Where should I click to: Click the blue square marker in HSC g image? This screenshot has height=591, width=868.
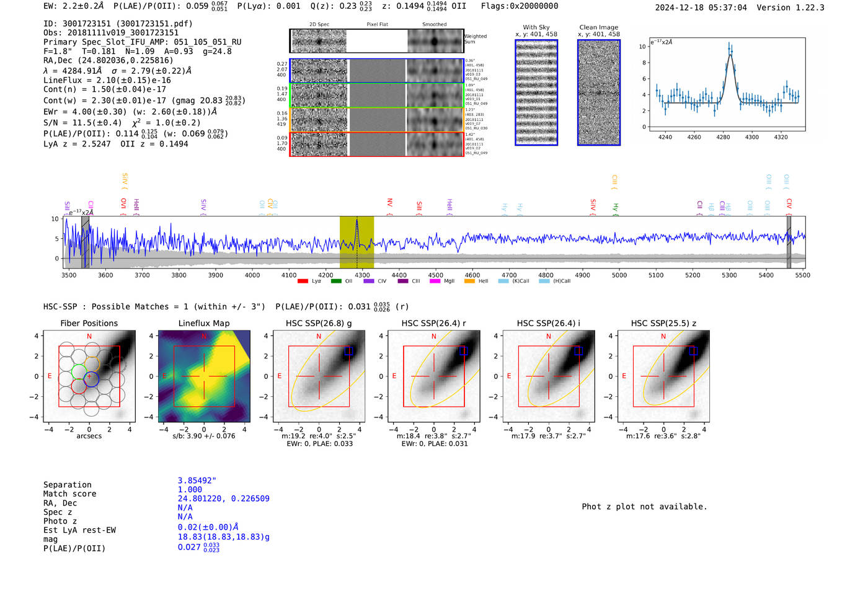click(348, 351)
